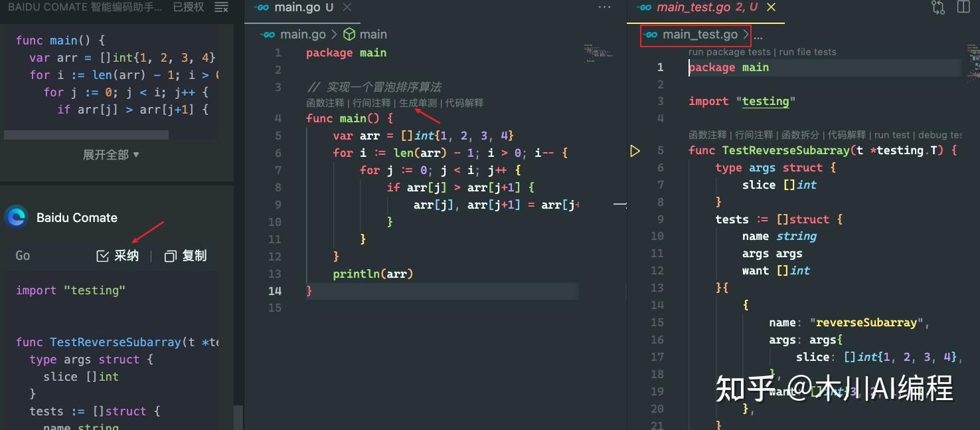Viewport: 980px width, 430px height.
Task: Click debug test code lens
Action: (x=939, y=134)
